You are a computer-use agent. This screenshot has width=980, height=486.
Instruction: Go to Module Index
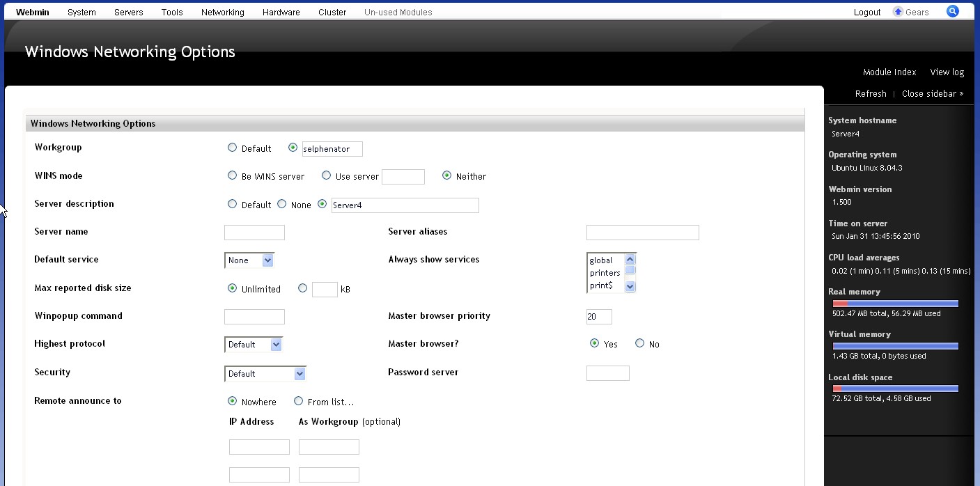click(889, 72)
